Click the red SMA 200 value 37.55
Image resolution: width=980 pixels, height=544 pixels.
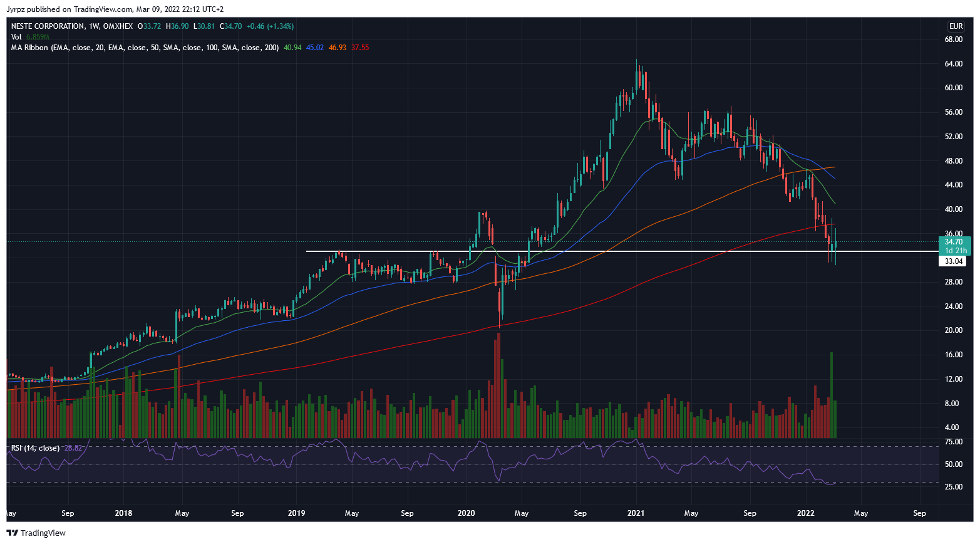tap(360, 48)
